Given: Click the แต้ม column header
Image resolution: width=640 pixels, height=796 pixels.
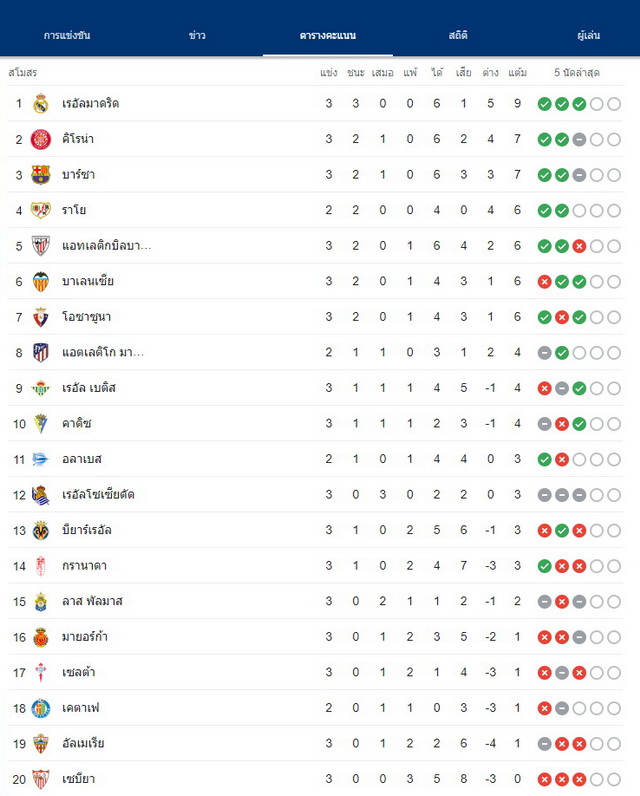Looking at the screenshot, I should click(x=517, y=73).
